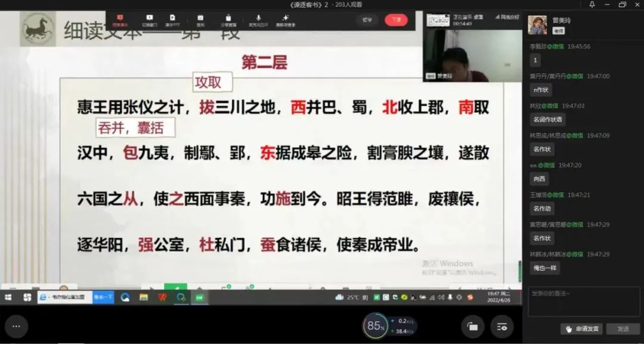This screenshot has width=644, height=344.
Task: Click the orange Sogou input icon in the system tray
Action: point(470,297)
